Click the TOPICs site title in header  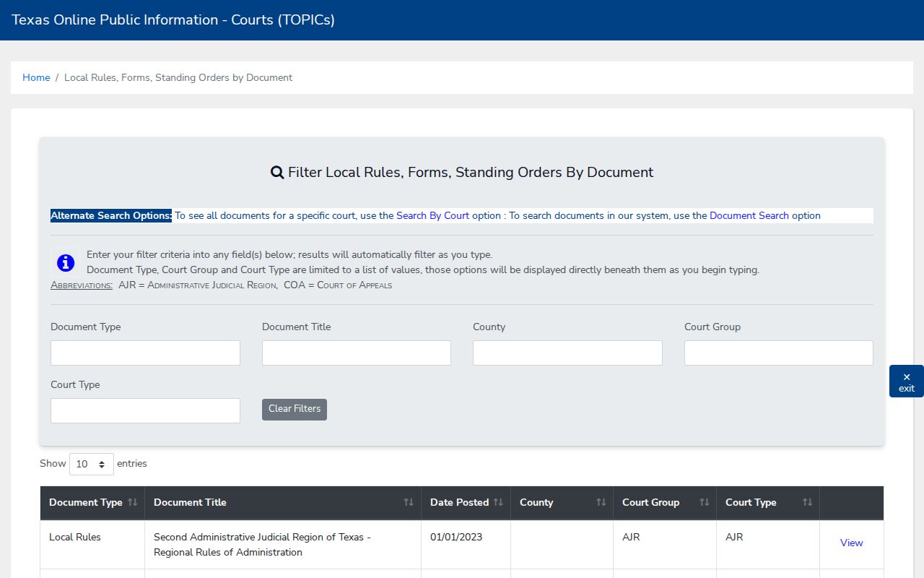(173, 20)
